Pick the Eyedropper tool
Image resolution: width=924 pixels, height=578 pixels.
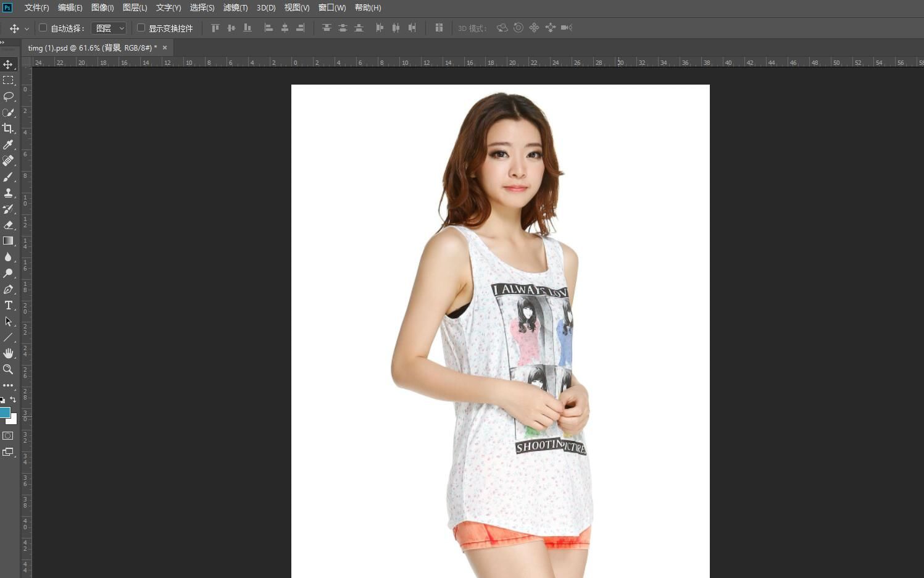pos(9,144)
